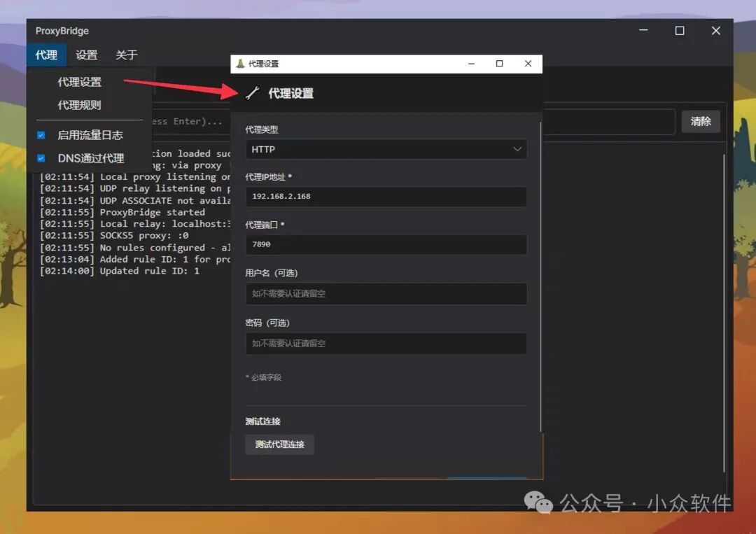This screenshot has width=756, height=534.
Task: Click the 代理IP地址 input showing 192.168.2.168
Action: [x=386, y=197]
